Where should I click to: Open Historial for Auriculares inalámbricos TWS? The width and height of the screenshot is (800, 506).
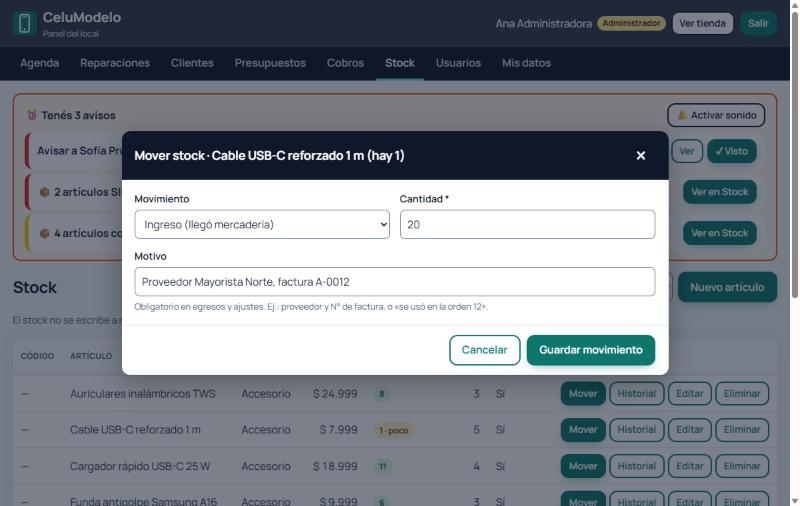click(637, 394)
